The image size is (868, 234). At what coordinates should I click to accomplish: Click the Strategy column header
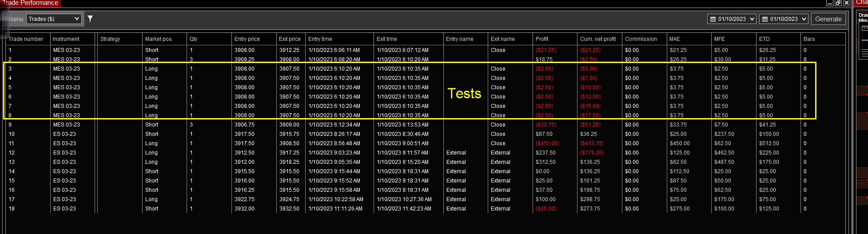pos(110,39)
